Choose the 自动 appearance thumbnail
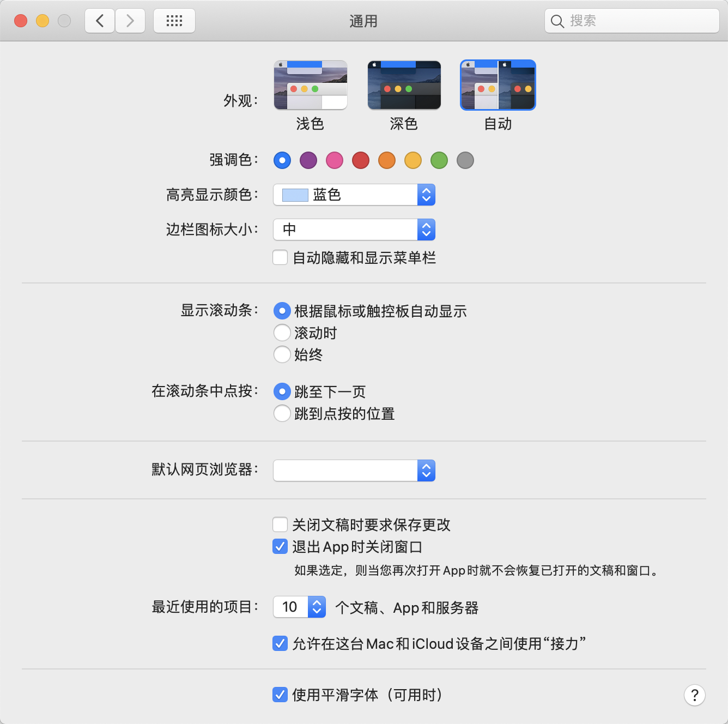The height and width of the screenshot is (724, 728). coord(498,86)
